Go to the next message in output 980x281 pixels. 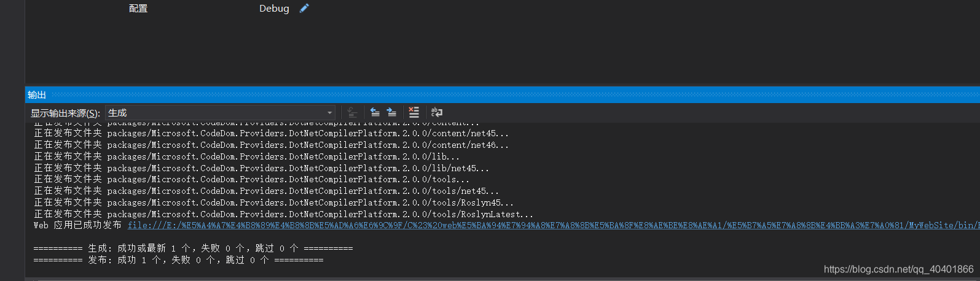tap(391, 112)
